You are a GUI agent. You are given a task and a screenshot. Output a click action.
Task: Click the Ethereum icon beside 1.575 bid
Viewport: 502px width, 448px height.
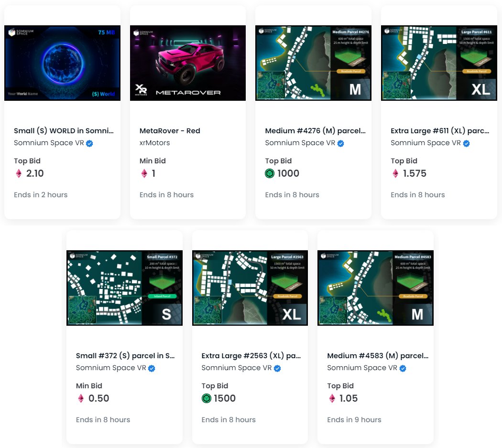pyautogui.click(x=395, y=173)
